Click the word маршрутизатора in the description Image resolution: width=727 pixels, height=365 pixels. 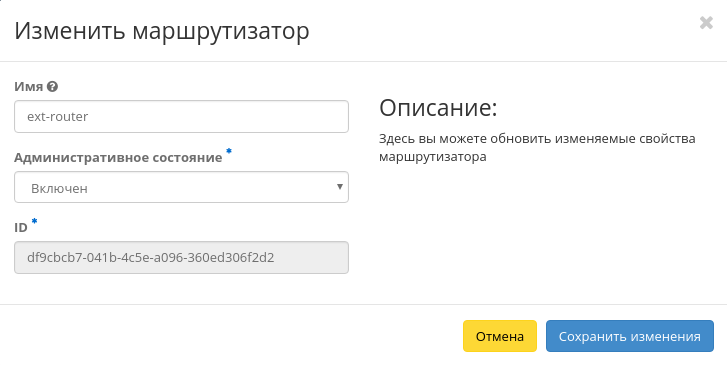433,157
